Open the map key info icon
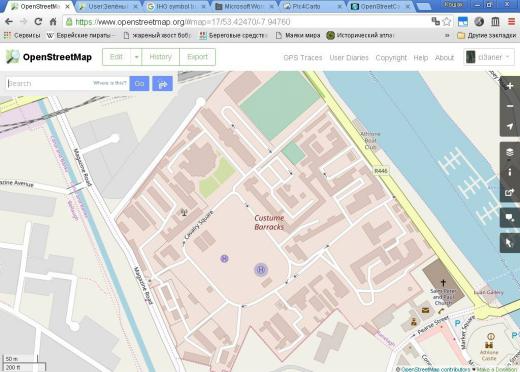This screenshot has height=372, width=520. point(510,172)
